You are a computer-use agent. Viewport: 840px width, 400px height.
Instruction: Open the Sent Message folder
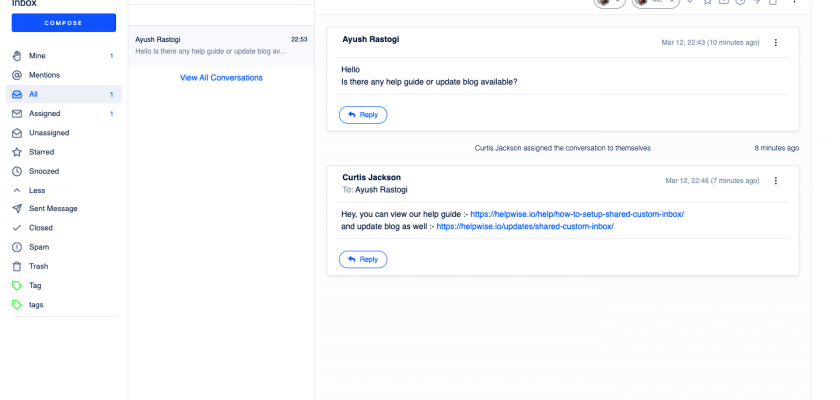(53, 209)
